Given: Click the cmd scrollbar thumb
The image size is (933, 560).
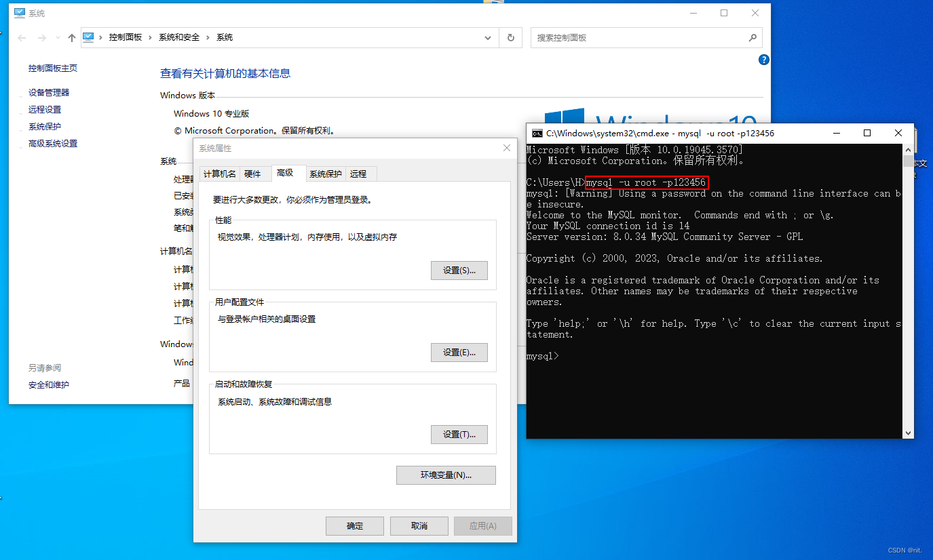Looking at the screenshot, I should pos(908,161).
